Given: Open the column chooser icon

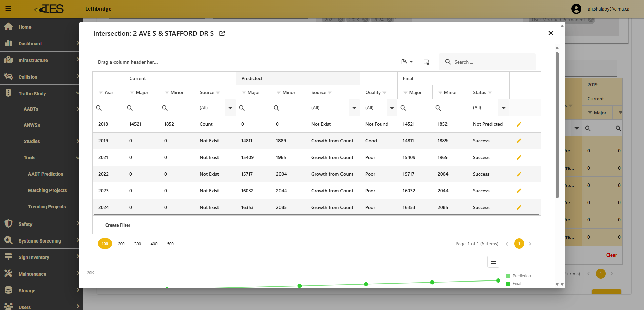Looking at the screenshot, I should point(426,62).
